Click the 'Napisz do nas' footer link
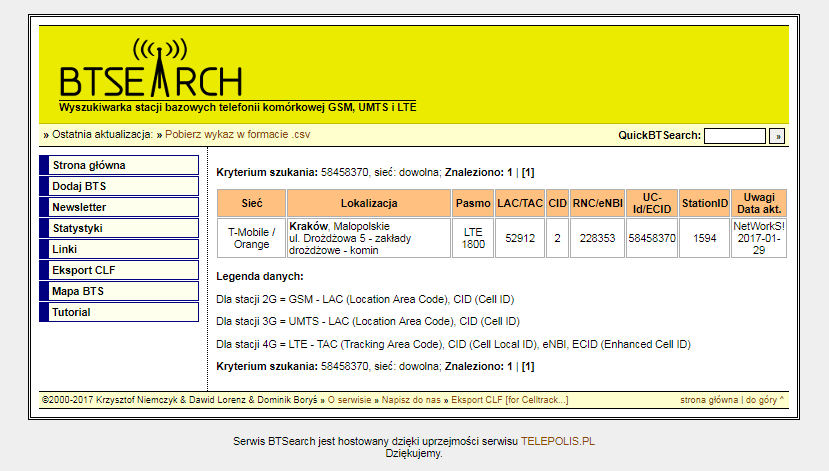This screenshot has width=829, height=471. [412, 400]
